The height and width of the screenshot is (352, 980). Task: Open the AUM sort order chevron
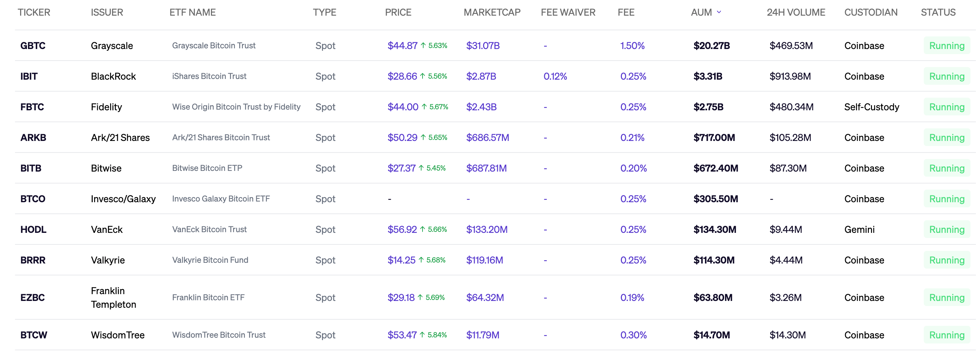[719, 13]
